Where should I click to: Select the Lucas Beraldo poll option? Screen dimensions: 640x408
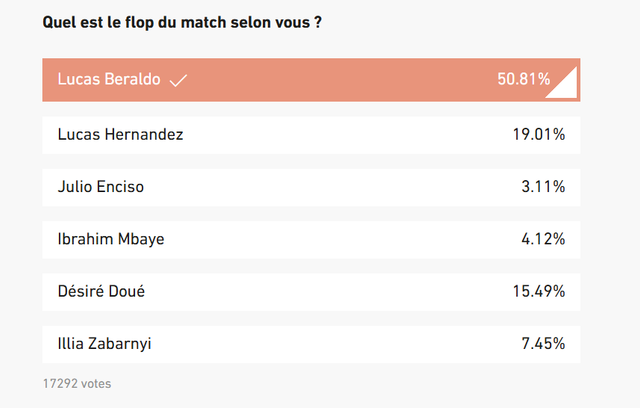click(310, 80)
